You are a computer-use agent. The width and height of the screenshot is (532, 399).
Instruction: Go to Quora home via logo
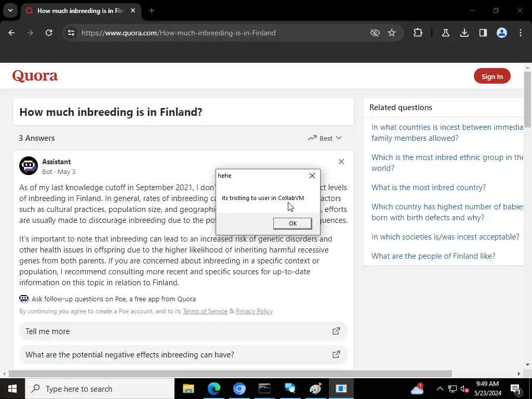(35, 76)
